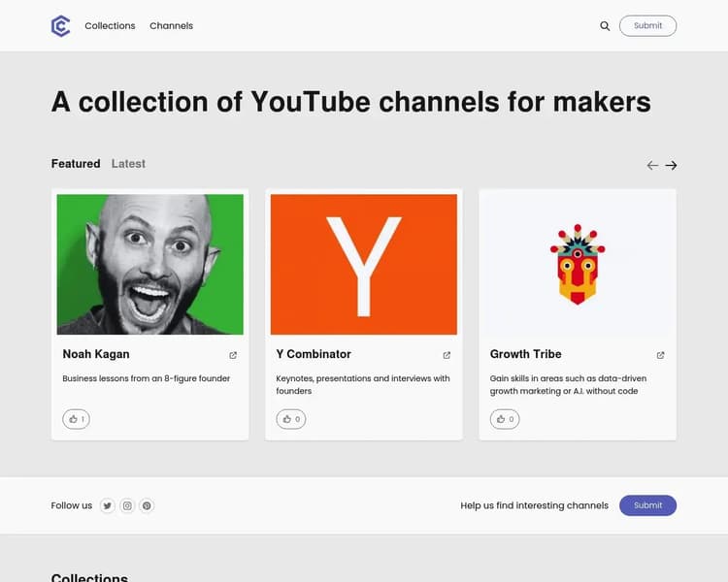Open Growth Tribe external link icon

coord(660,355)
